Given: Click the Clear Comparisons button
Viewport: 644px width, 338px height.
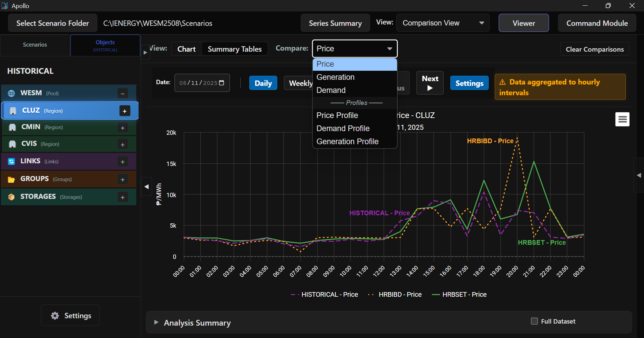Looking at the screenshot, I should tap(594, 49).
